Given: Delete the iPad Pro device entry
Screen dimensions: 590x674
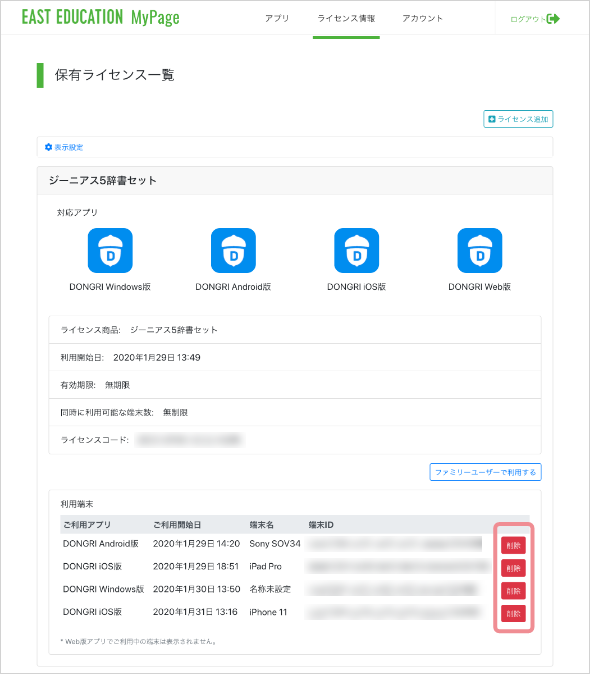Looking at the screenshot, I should pyautogui.click(x=514, y=568).
